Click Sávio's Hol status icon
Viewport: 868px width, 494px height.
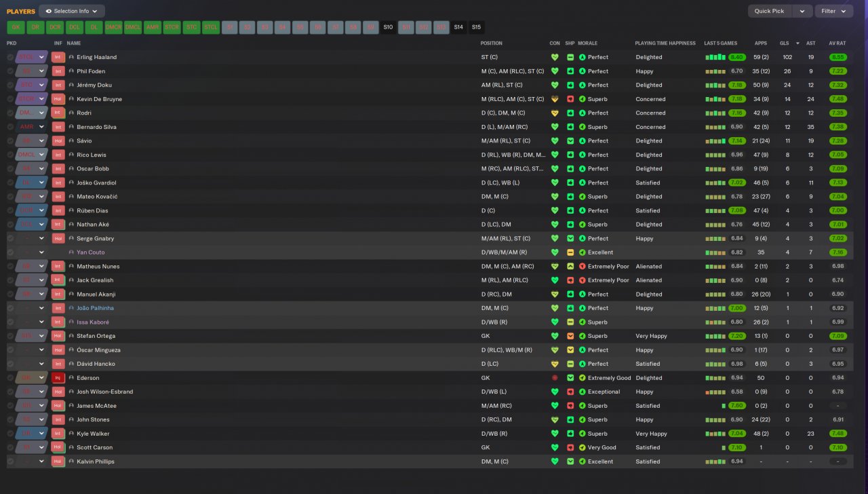[x=58, y=141]
